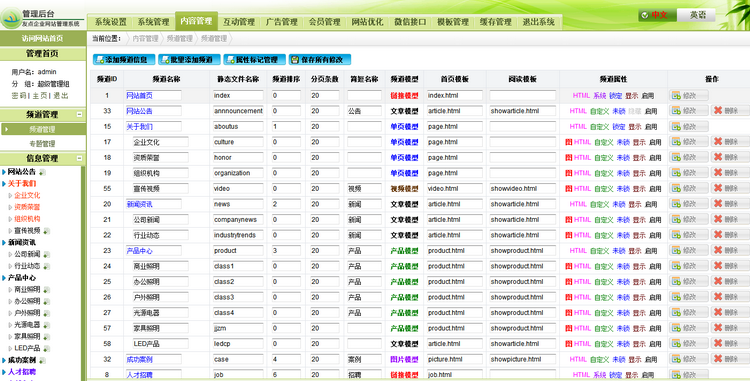This screenshot has width=750, height=381.
Task: Switch language to 英语
Action: (696, 15)
